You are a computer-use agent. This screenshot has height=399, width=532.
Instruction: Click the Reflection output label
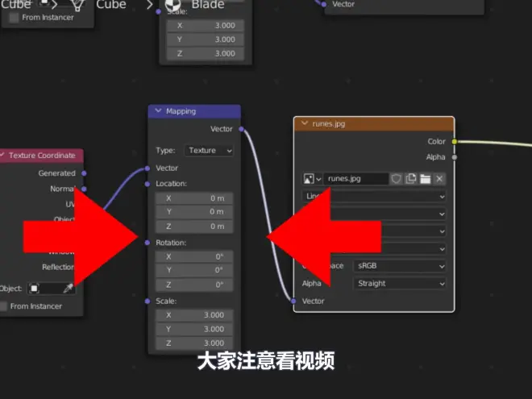coord(58,268)
